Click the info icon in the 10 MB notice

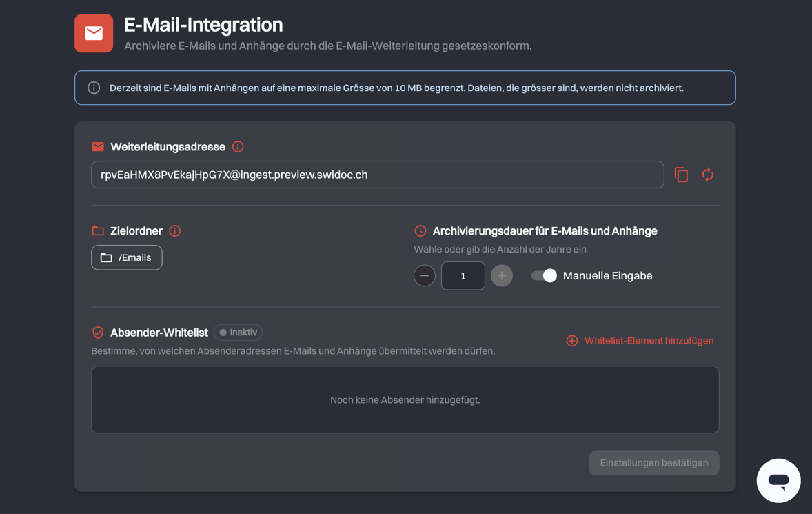[94, 88]
